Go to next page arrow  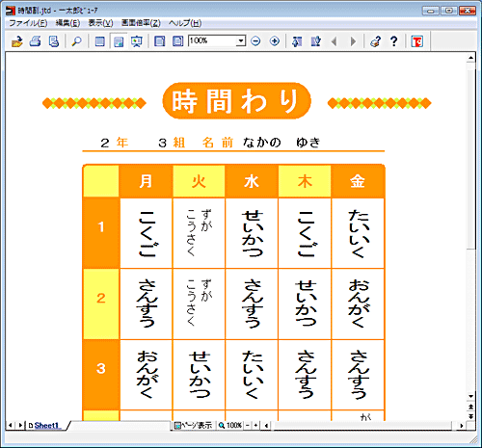353,41
